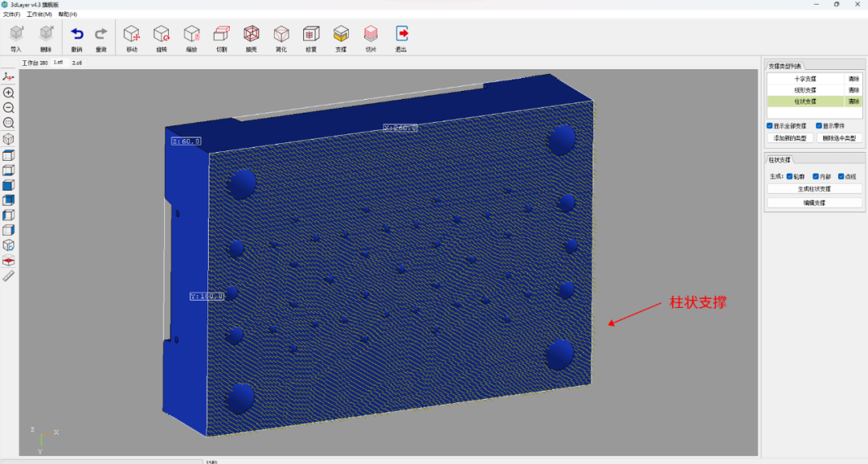868x464 pixels.
Task: Clear the 线形支撑 row with 清除
Action: (x=854, y=90)
